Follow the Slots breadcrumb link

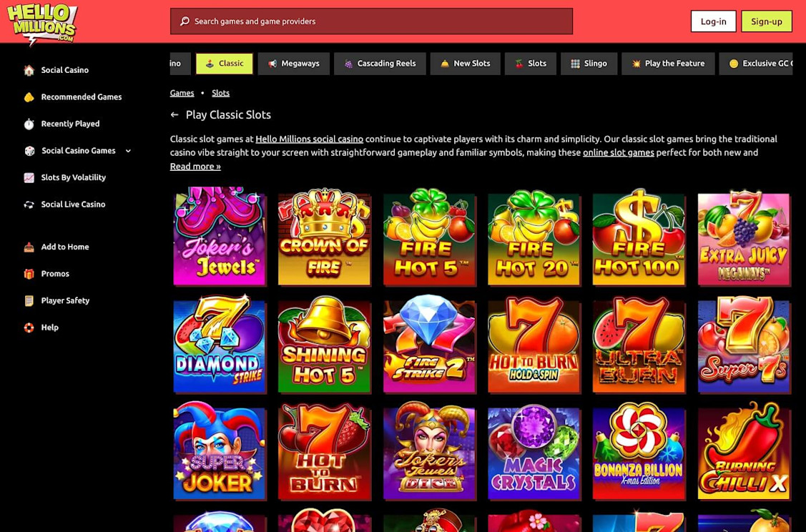pyautogui.click(x=220, y=93)
